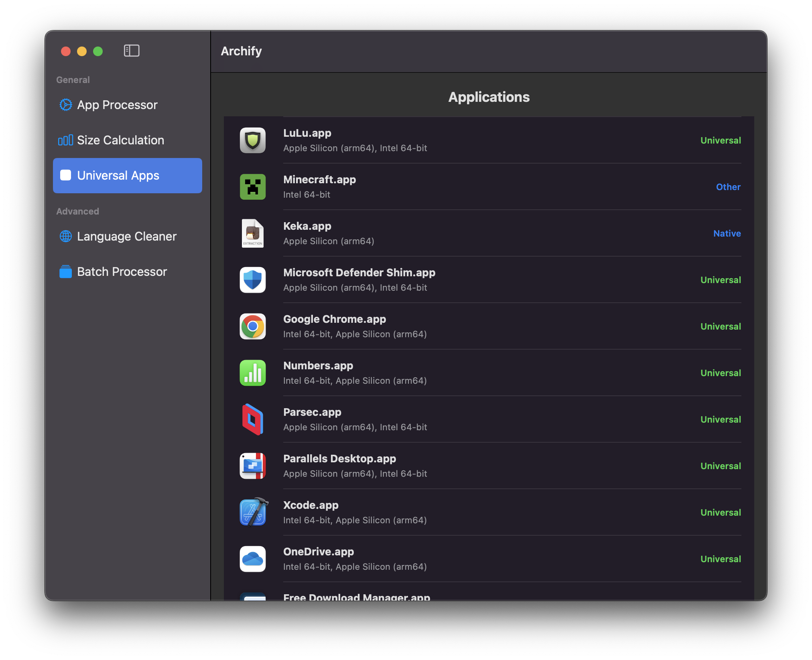812x660 pixels.
Task: Click the Numbers chart app icon
Action: pyautogui.click(x=253, y=373)
